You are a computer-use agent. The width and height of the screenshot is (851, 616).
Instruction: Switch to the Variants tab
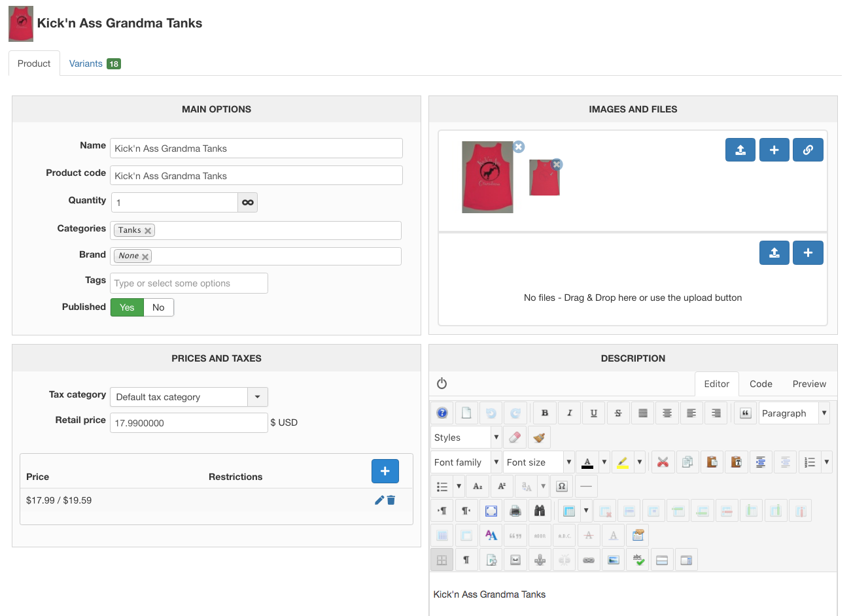(x=94, y=63)
